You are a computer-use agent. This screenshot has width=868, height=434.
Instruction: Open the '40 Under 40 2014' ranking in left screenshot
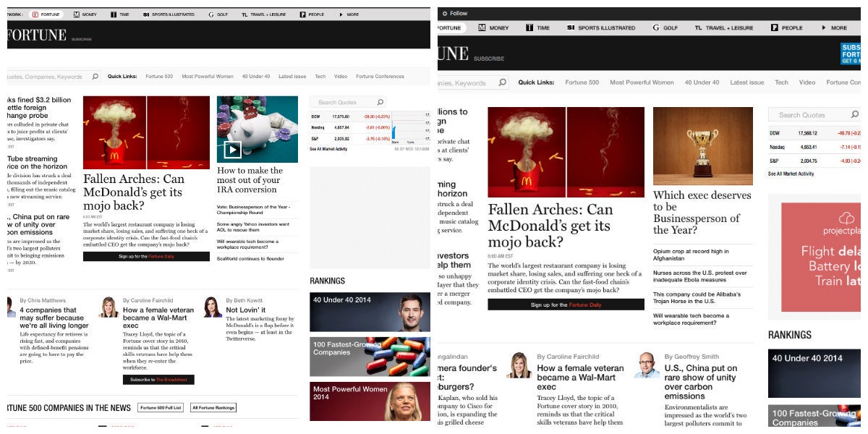click(370, 312)
